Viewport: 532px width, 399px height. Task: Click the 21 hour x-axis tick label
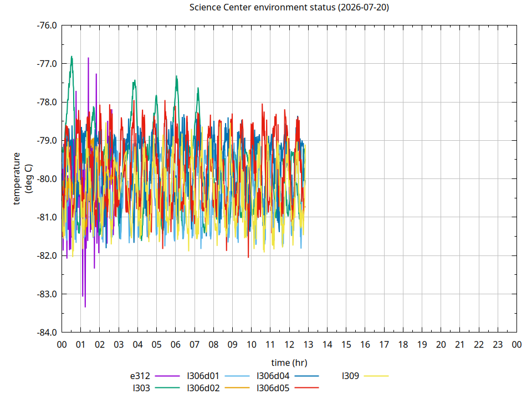click(x=460, y=345)
